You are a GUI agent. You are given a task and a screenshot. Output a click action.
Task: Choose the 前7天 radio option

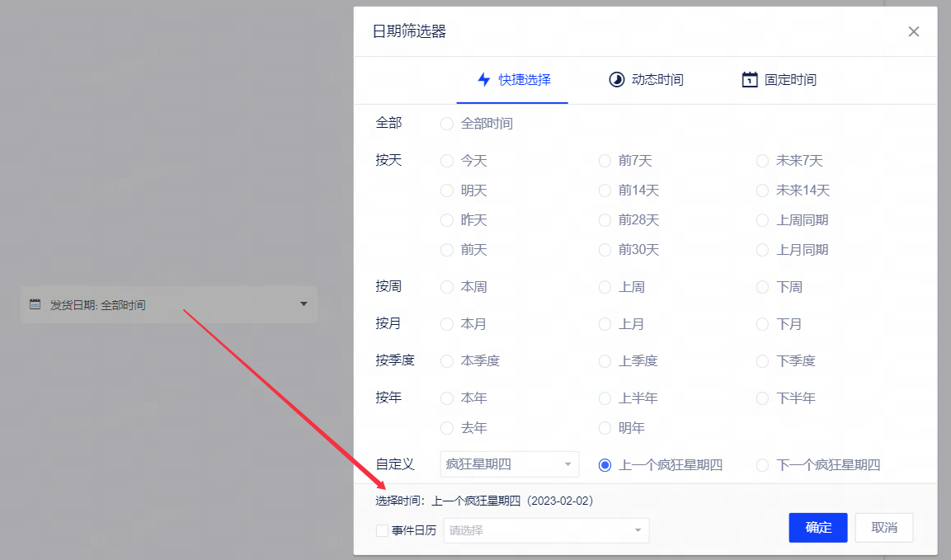pyautogui.click(x=605, y=161)
